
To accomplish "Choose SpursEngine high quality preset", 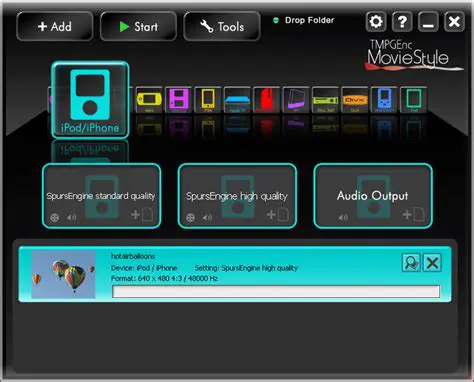I will [x=237, y=196].
